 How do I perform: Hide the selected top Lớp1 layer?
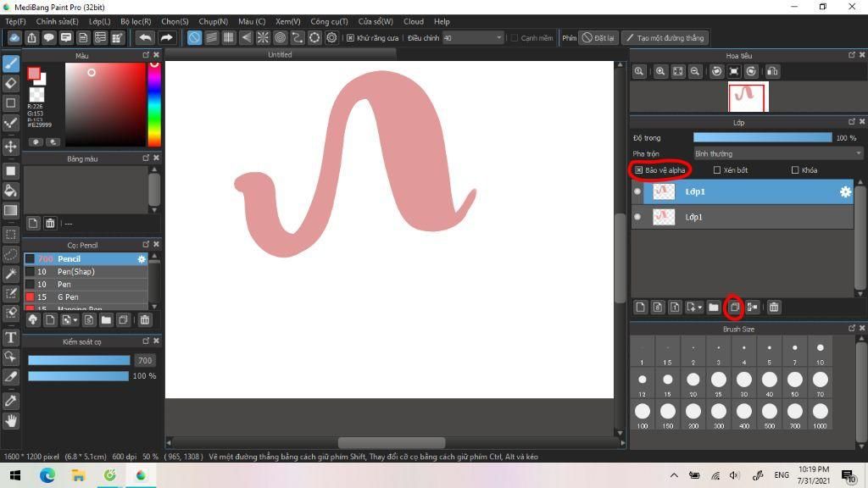tap(637, 191)
